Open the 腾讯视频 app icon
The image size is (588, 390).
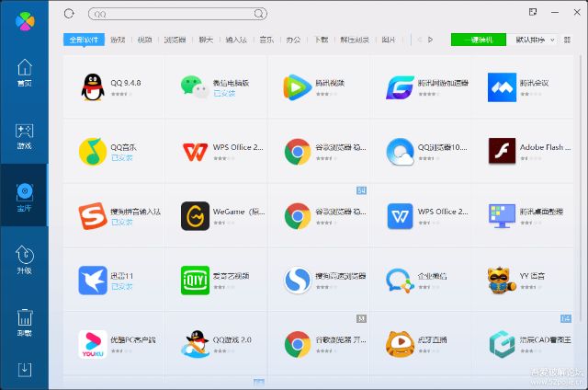click(297, 87)
